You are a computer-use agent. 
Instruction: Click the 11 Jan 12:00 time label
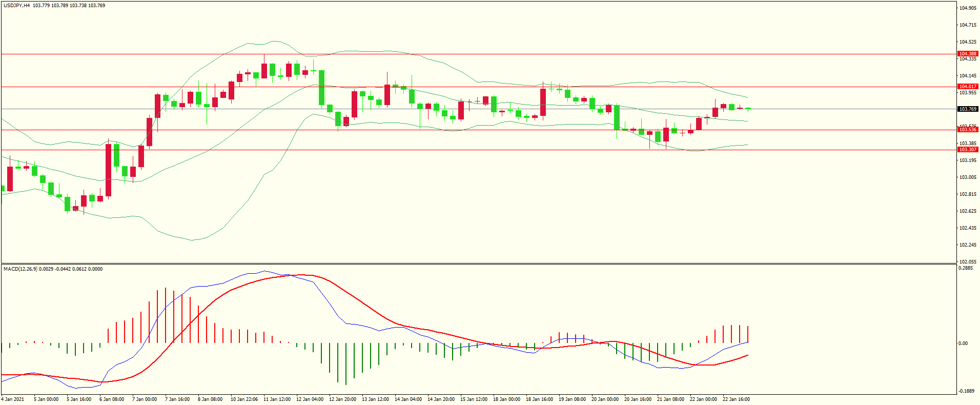coord(277,399)
